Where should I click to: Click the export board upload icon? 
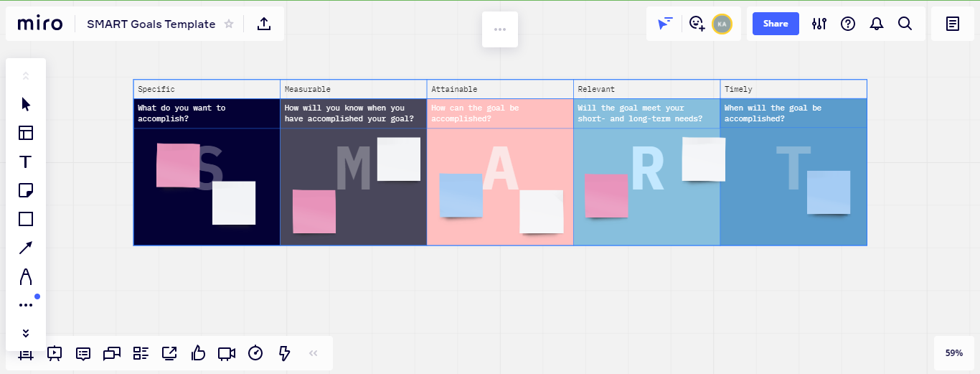coord(264,24)
